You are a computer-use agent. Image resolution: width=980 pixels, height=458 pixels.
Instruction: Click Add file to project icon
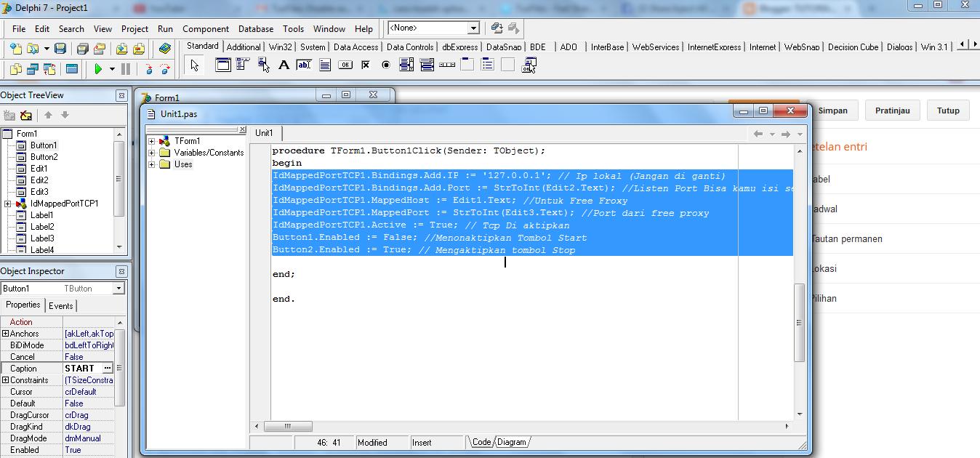point(122,49)
